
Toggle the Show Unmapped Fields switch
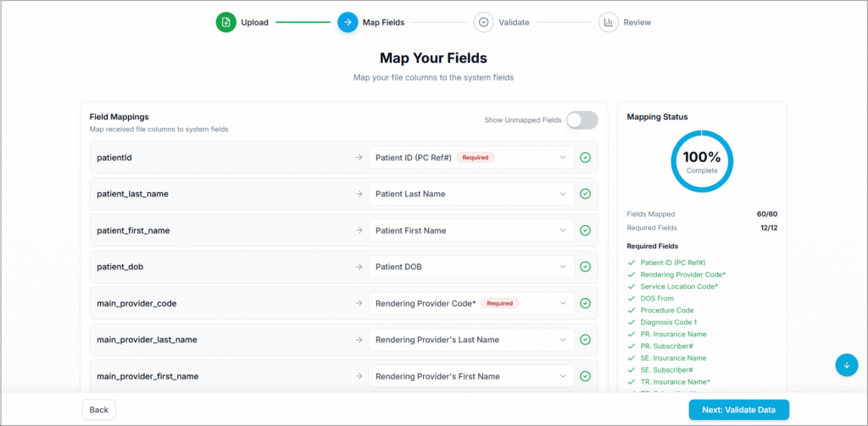pyautogui.click(x=581, y=120)
